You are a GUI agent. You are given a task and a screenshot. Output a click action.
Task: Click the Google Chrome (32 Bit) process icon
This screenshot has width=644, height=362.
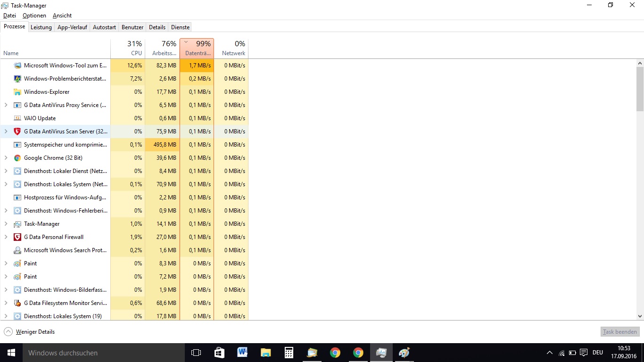click(x=17, y=158)
